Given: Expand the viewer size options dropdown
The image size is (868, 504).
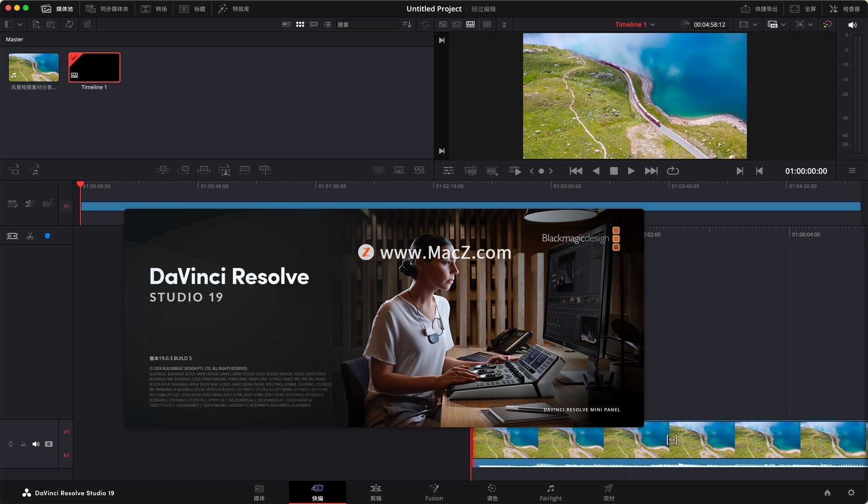Looking at the screenshot, I should tap(755, 24).
